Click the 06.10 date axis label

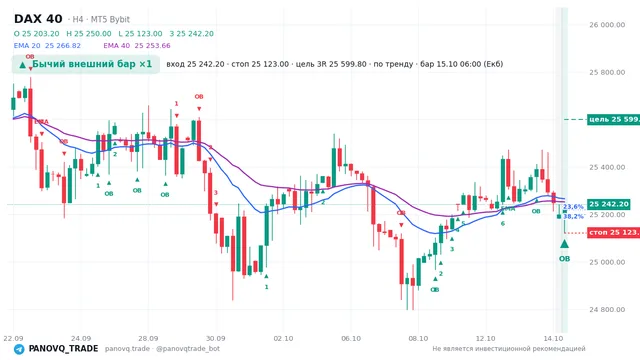351,338
